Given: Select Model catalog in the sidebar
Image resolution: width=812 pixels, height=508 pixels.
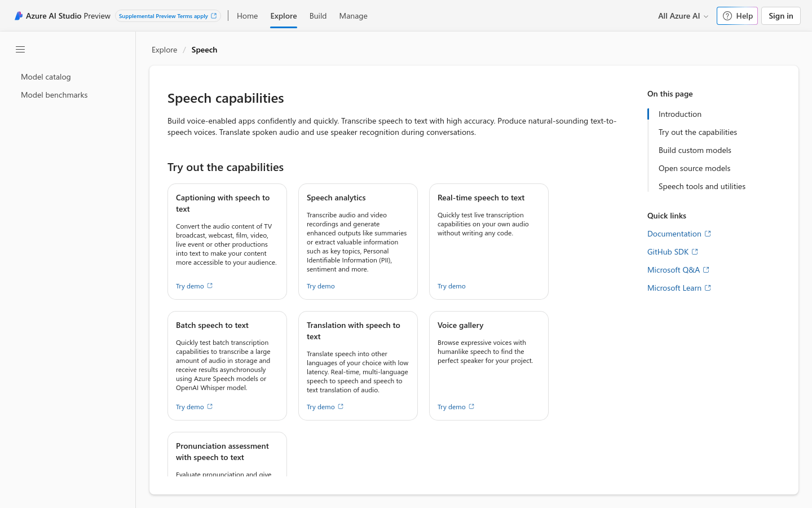Looking at the screenshot, I should [x=46, y=77].
